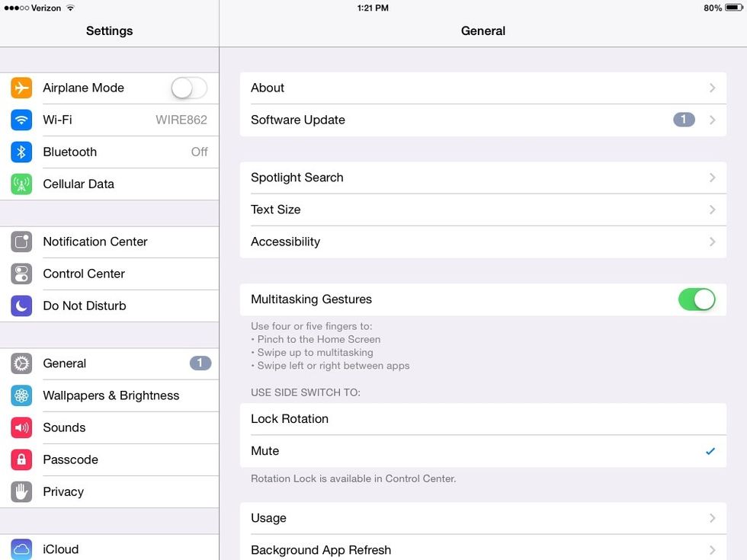Open Cellular Data in the sidebar
Viewport: 747px width, 560px height.
110,184
